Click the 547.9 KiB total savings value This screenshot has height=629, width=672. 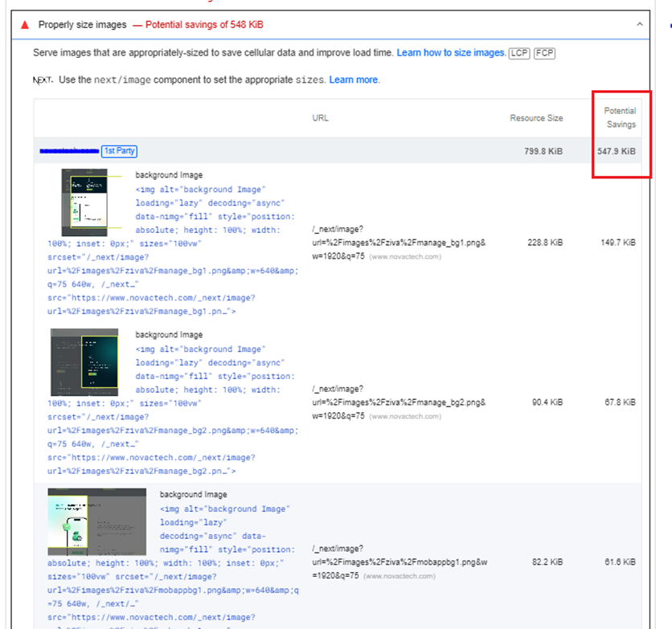coord(617,151)
